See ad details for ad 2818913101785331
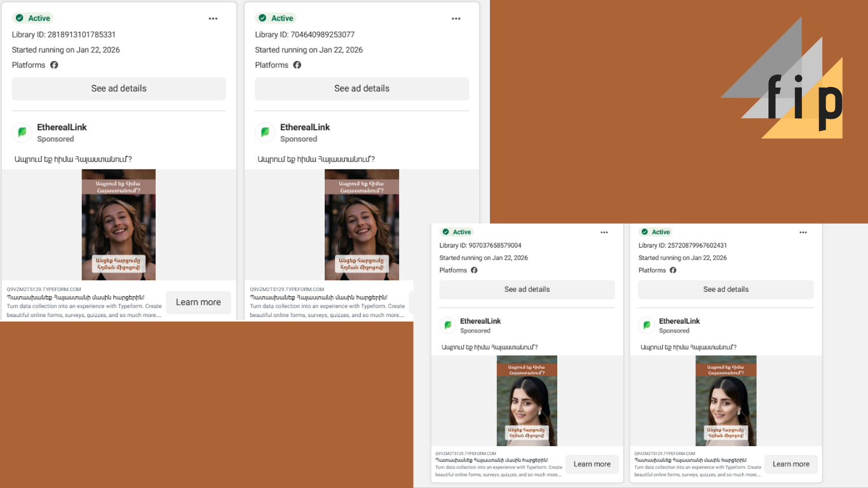 tap(119, 88)
